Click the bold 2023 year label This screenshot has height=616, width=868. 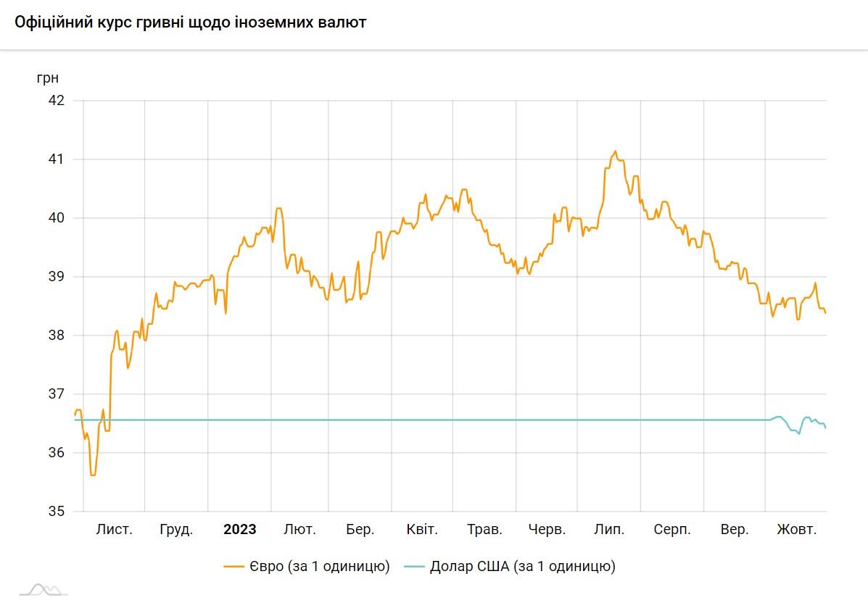click(x=239, y=530)
